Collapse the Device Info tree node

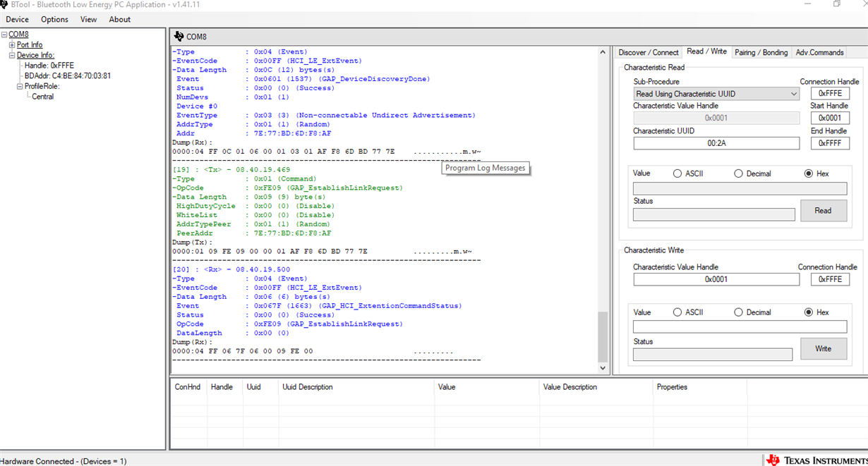(12, 55)
